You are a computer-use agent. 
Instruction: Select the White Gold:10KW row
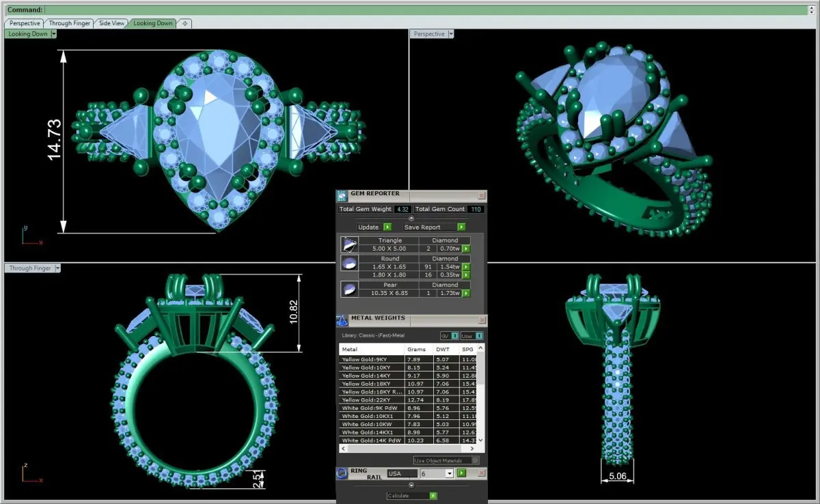pyautogui.click(x=408, y=424)
